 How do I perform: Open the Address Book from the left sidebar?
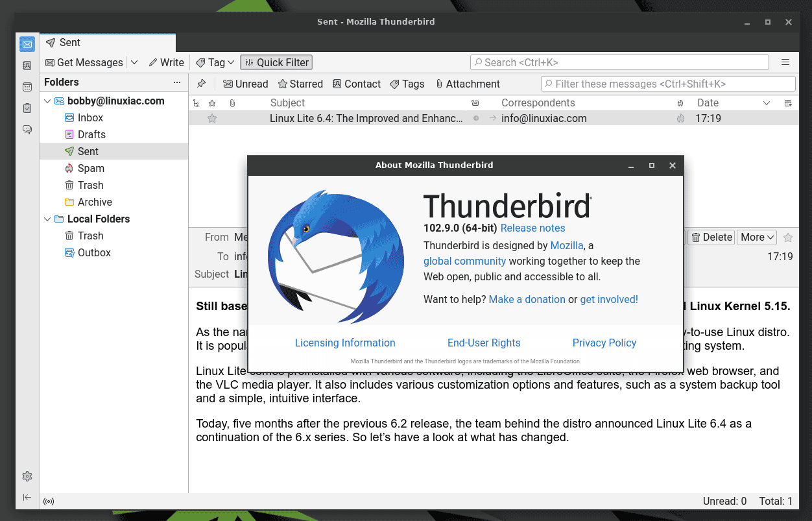coord(27,66)
